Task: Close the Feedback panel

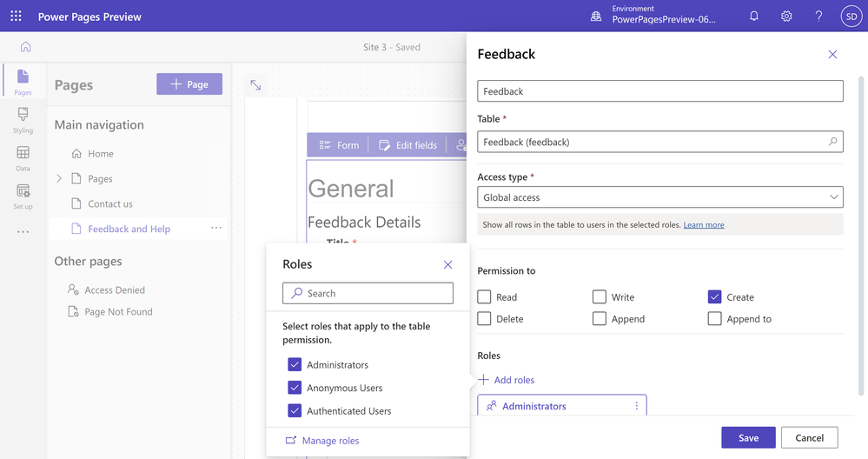Action: [832, 54]
